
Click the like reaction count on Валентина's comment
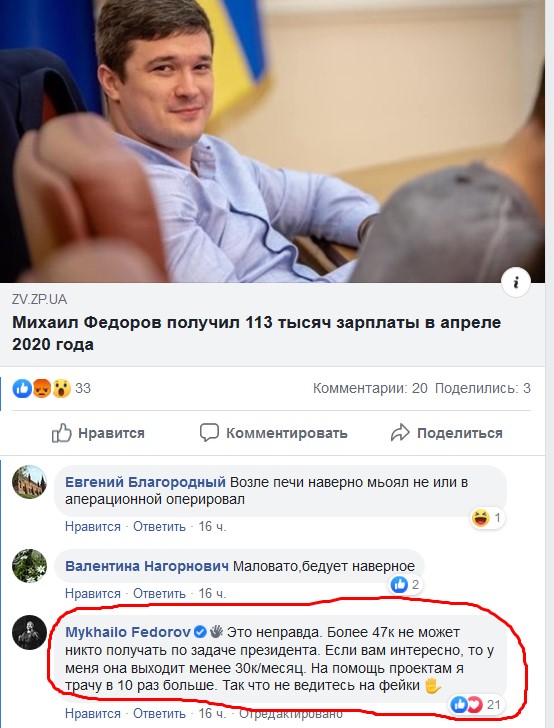click(405, 585)
